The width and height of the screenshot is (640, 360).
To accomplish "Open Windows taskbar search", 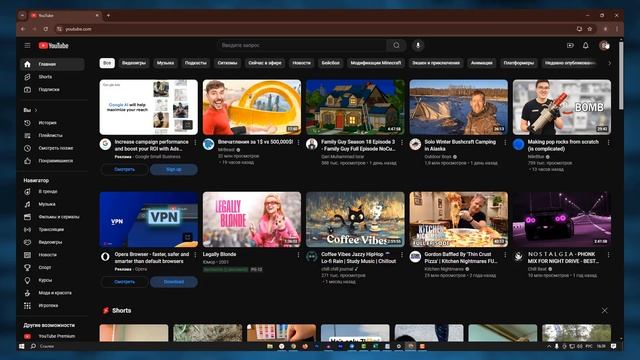I will [x=33, y=346].
